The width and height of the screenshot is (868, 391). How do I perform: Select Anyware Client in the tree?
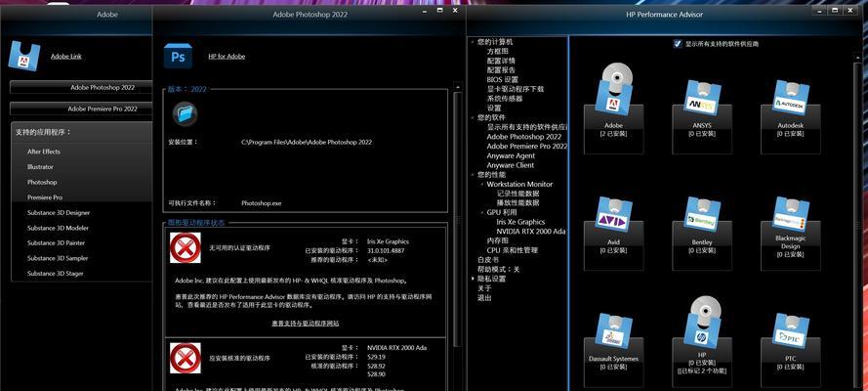[x=511, y=165]
